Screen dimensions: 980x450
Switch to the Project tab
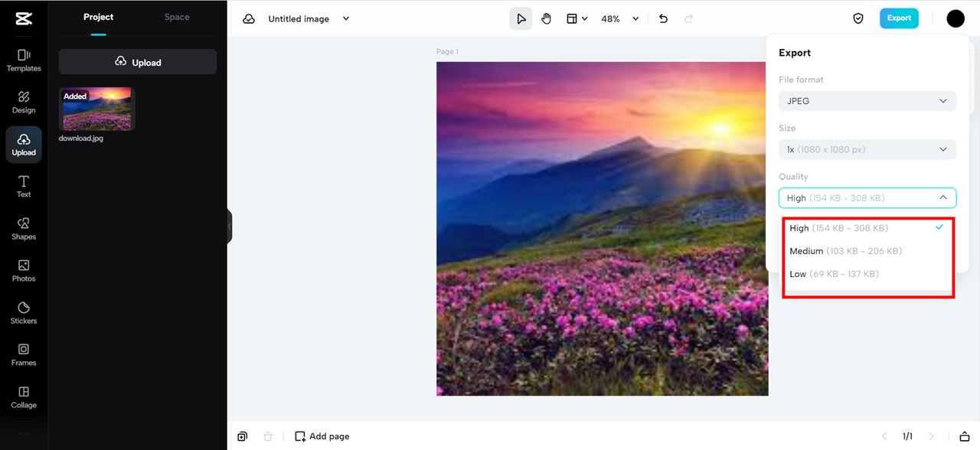pos(98,17)
